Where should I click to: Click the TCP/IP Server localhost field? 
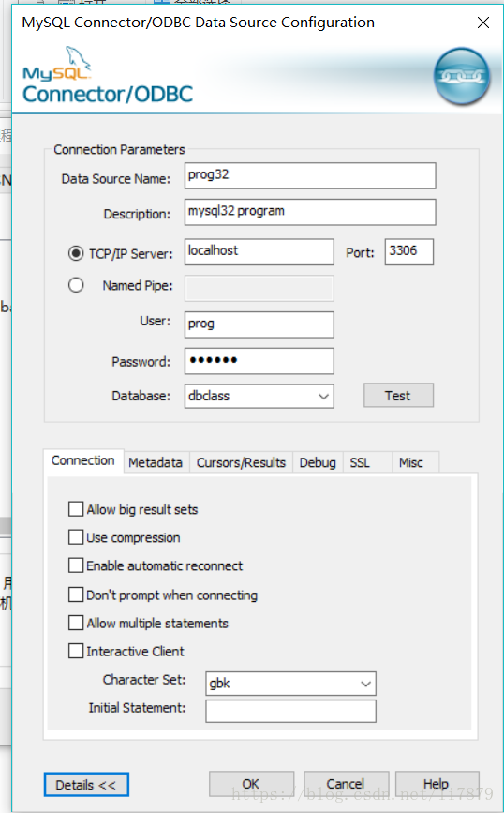point(259,252)
